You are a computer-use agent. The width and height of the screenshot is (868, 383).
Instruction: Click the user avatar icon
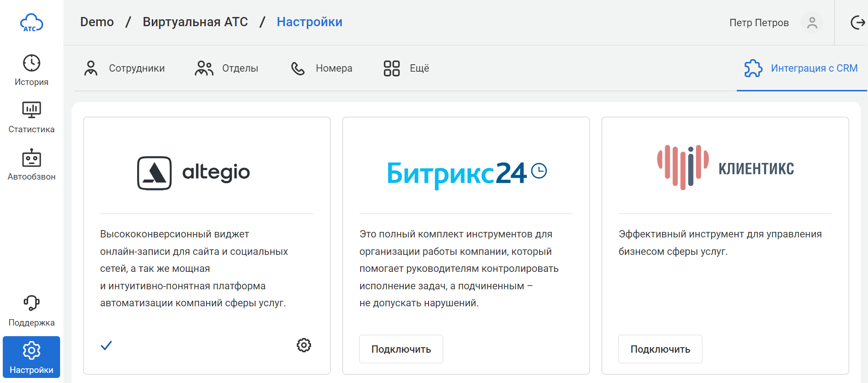point(812,23)
